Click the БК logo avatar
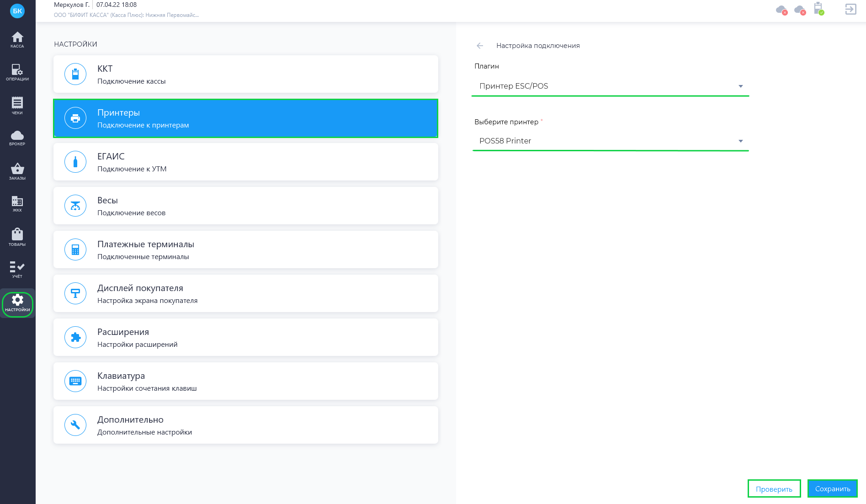866x504 pixels. click(x=17, y=11)
